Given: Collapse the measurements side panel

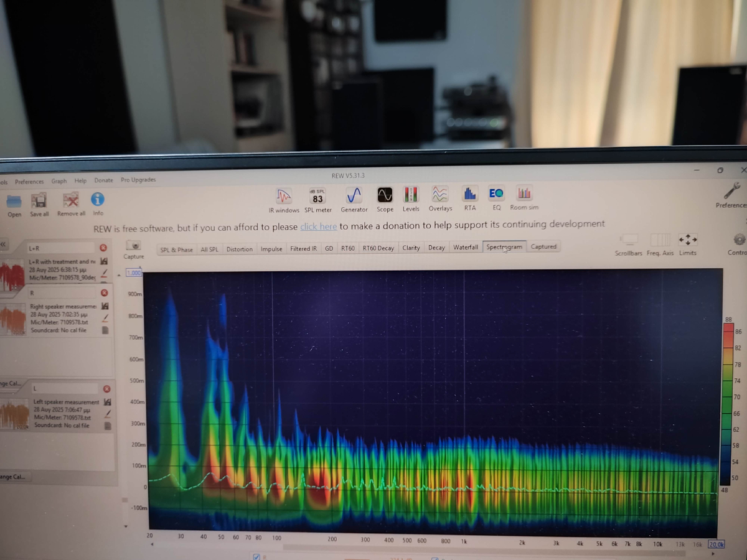Looking at the screenshot, I should [3, 245].
